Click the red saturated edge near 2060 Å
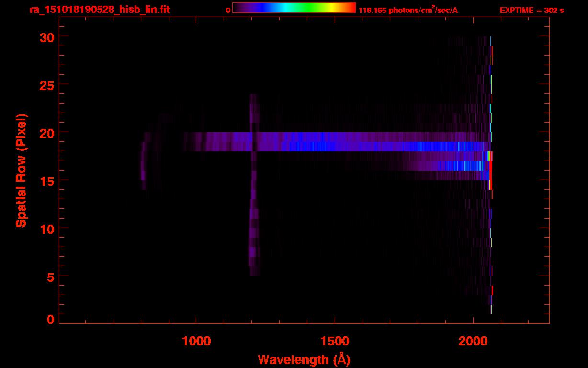Viewport: 588px width, 368px height. [491, 170]
